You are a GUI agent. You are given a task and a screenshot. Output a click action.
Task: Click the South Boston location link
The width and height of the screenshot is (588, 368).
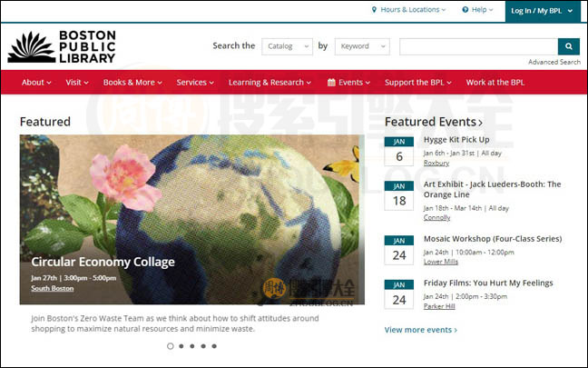[52, 288]
